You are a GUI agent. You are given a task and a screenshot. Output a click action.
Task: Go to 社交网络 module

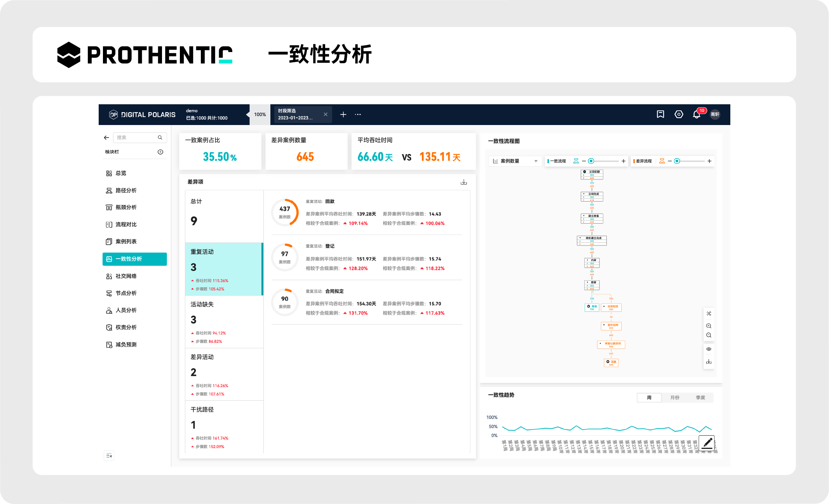point(126,276)
